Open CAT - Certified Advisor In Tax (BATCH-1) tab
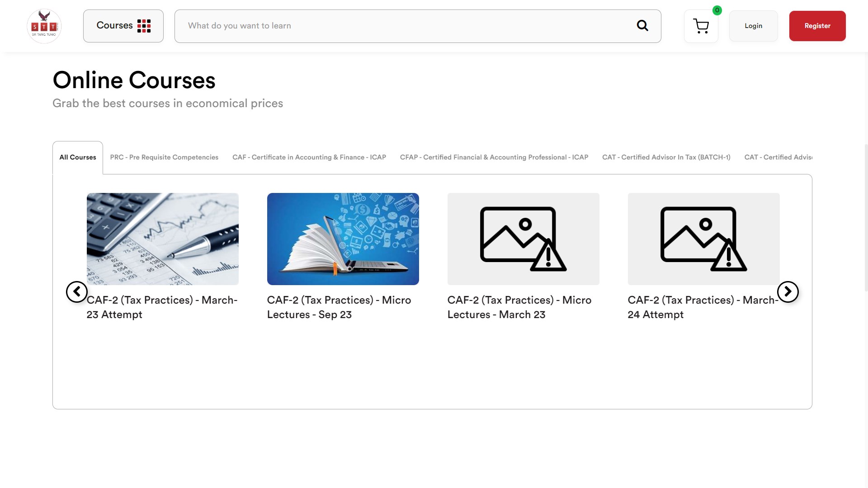The width and height of the screenshot is (868, 488). [x=666, y=157]
